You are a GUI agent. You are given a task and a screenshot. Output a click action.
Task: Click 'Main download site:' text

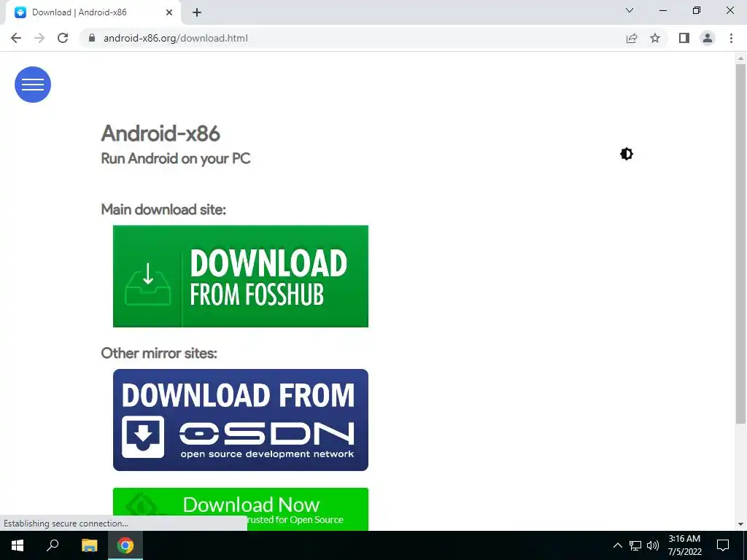tap(163, 209)
